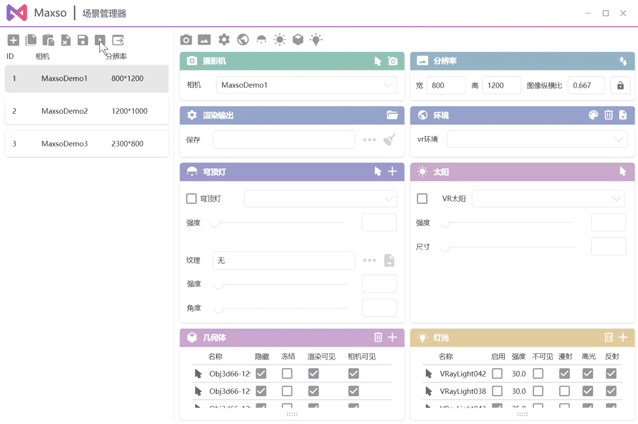This screenshot has height=424, width=638.
Task: Uncheck 反射 for VRayLight038
Action: pos(611,391)
